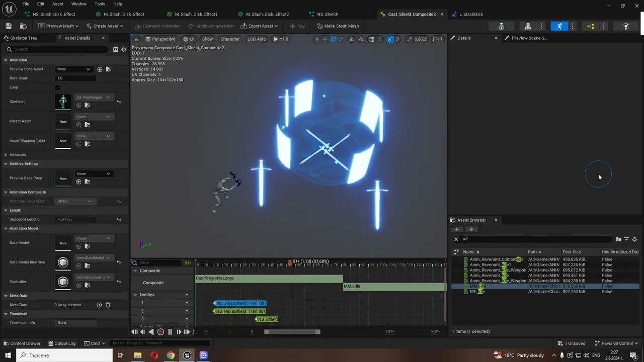Image resolution: width=644 pixels, height=362 pixels.
Task: Click the timeline scrub handle at frame 51
Action: point(290,262)
